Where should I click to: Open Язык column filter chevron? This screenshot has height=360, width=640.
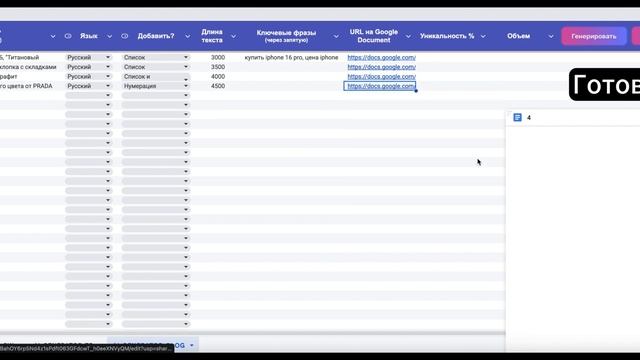pos(109,36)
